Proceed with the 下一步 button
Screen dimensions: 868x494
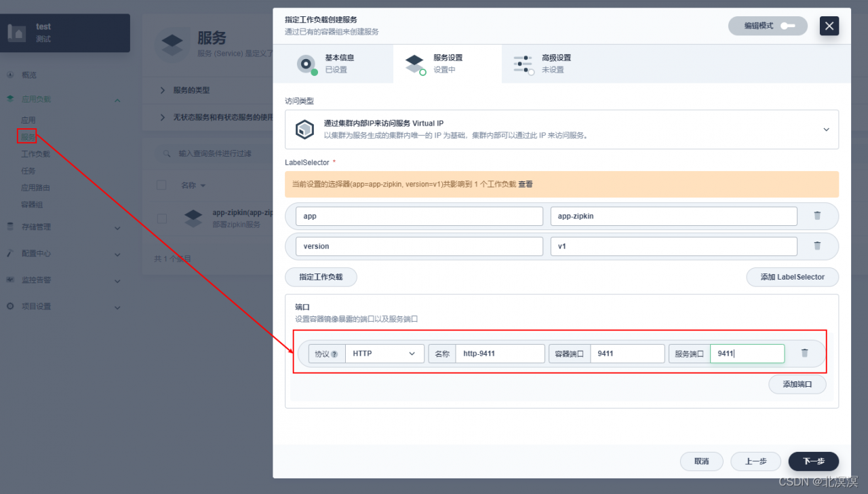pyautogui.click(x=814, y=461)
